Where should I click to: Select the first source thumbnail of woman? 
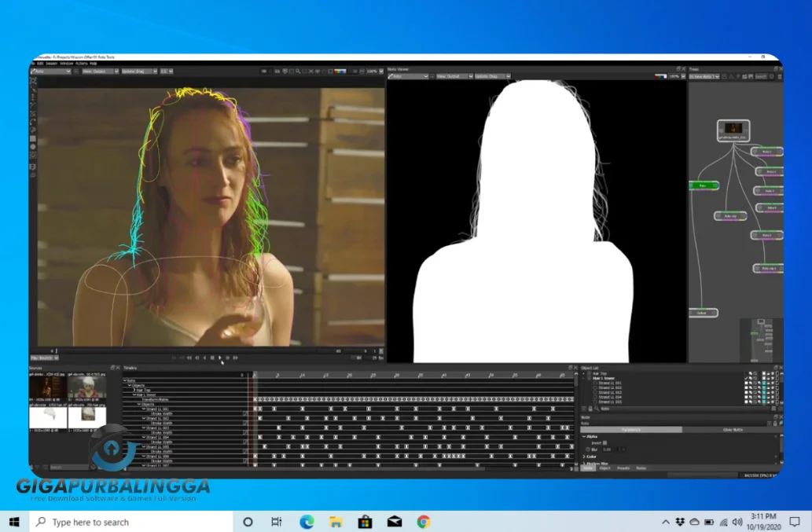tap(47, 387)
